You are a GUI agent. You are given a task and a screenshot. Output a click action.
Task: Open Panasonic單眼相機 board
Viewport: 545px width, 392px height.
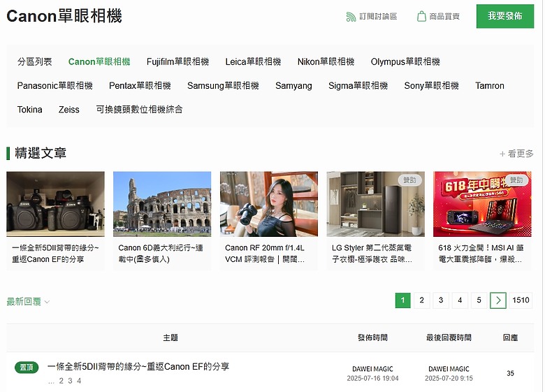coord(55,85)
